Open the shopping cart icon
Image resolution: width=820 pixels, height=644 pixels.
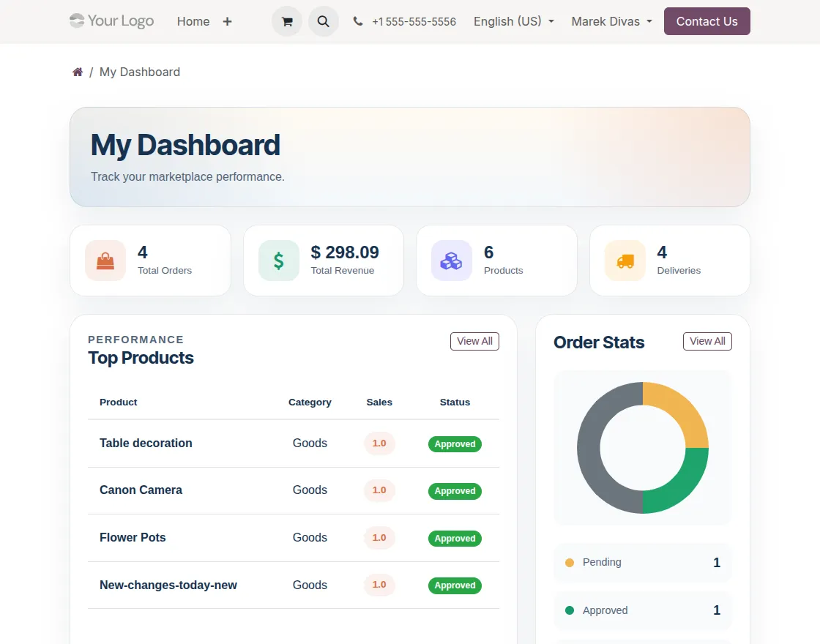286,21
